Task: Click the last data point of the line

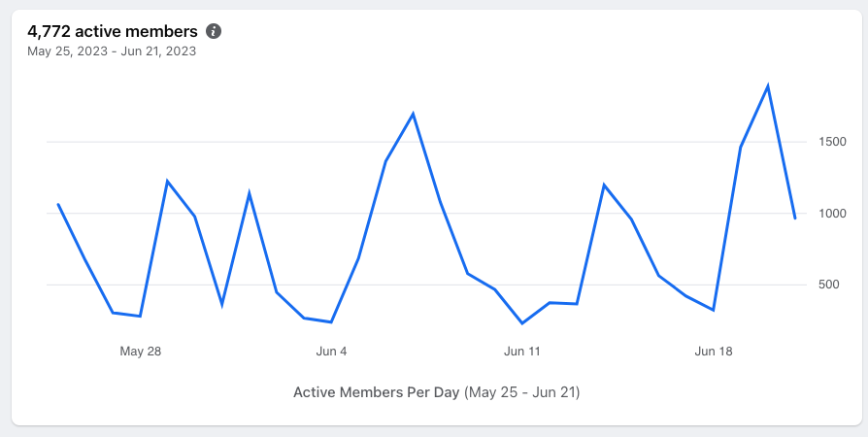Action: click(795, 218)
